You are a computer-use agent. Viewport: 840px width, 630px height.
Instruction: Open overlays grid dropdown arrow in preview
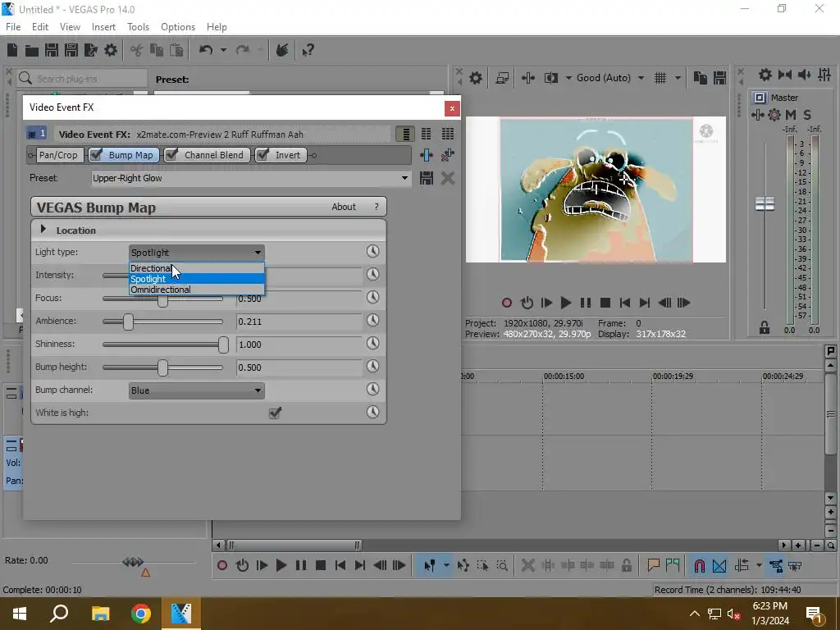point(677,78)
